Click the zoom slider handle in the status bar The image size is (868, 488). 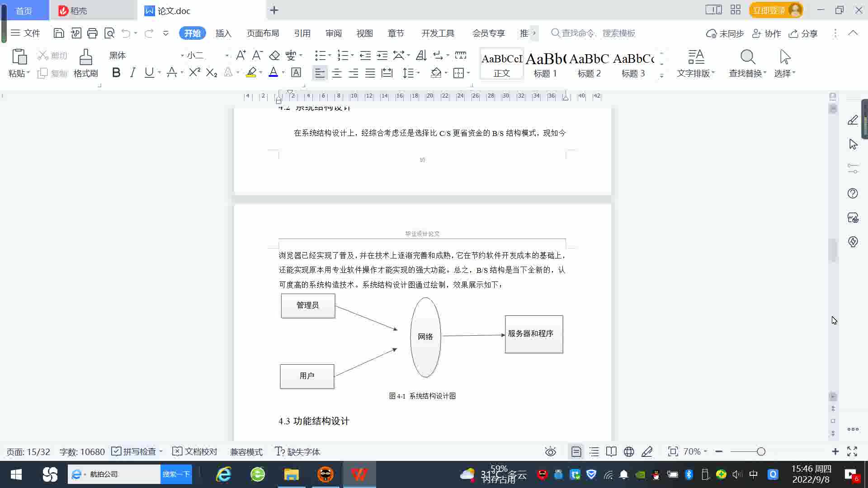pos(761,451)
